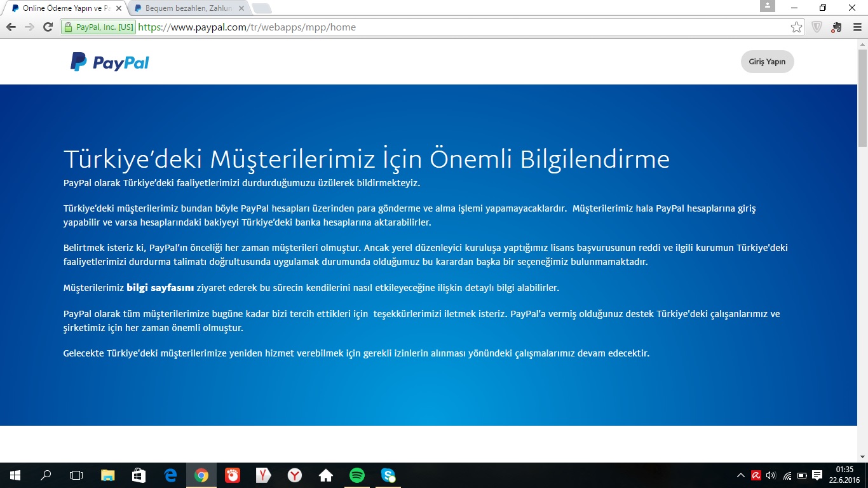This screenshot has height=488, width=868.
Task: Click the 'PayPal, Inc. [US]' security badge
Action: [x=98, y=27]
